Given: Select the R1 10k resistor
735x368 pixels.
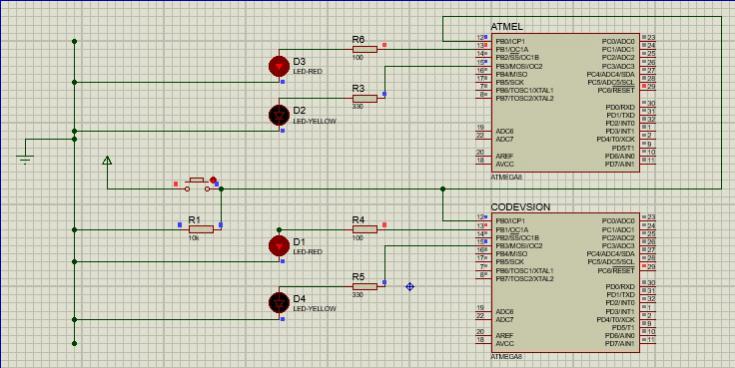Looking at the screenshot, I should pyautogui.click(x=201, y=229).
